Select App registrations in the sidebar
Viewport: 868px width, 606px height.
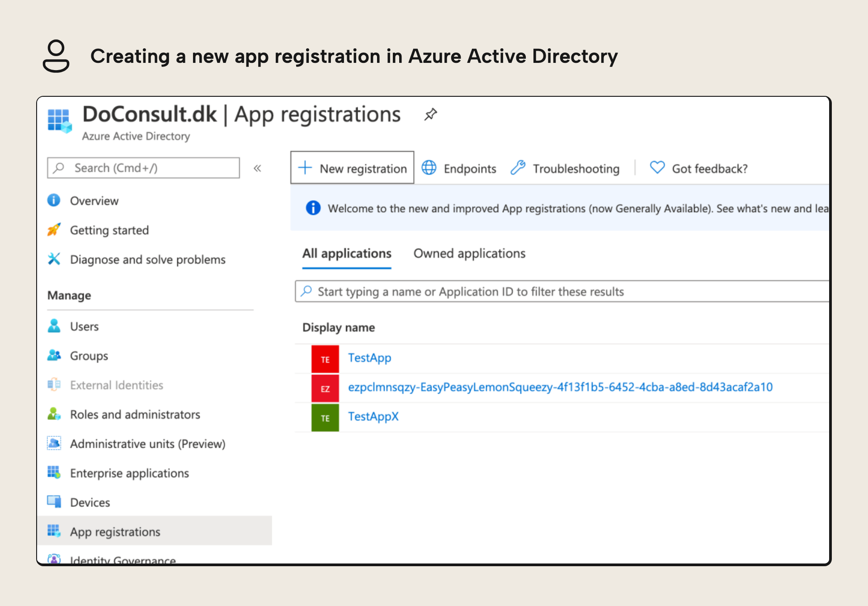[155, 531]
